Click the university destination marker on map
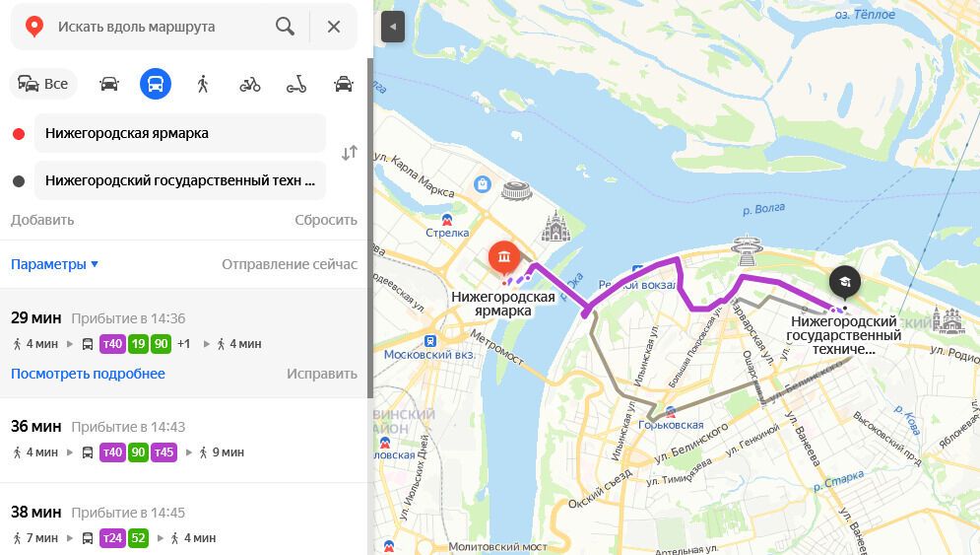 pos(845,282)
